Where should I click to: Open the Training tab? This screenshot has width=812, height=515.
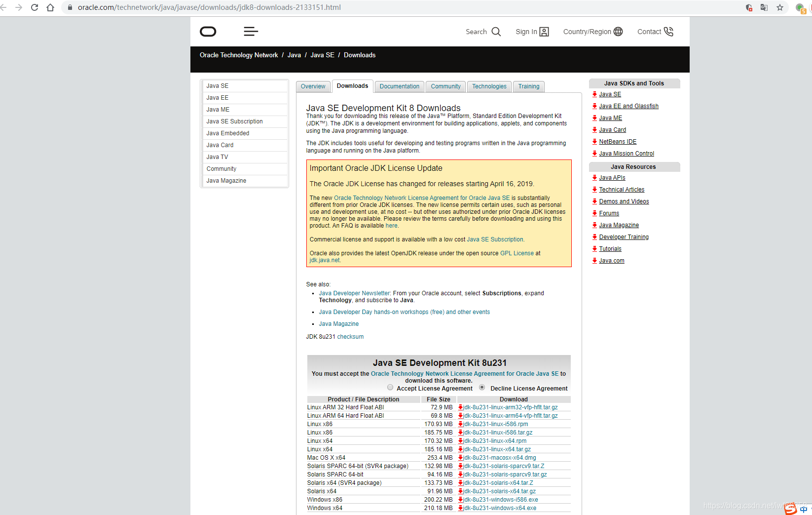pos(529,86)
